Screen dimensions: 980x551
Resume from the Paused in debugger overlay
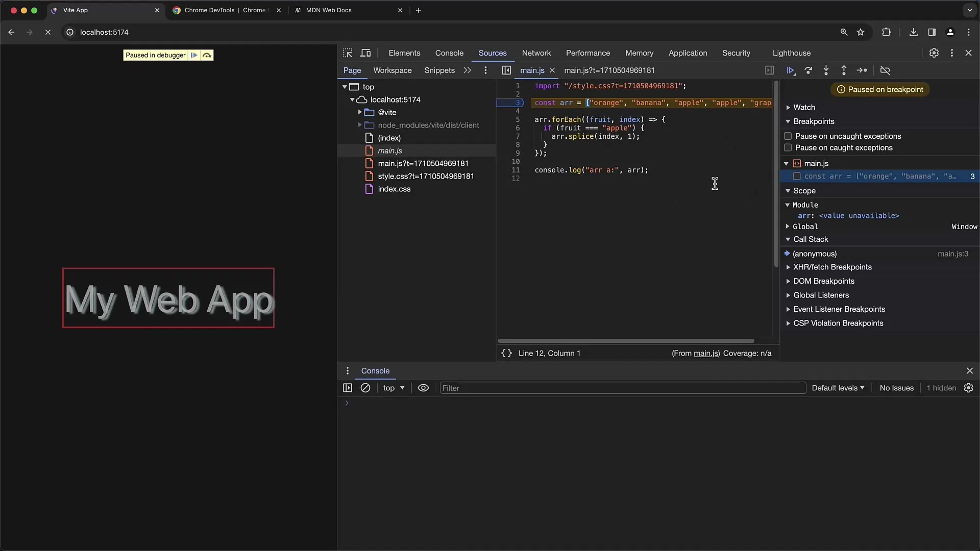pyautogui.click(x=194, y=55)
